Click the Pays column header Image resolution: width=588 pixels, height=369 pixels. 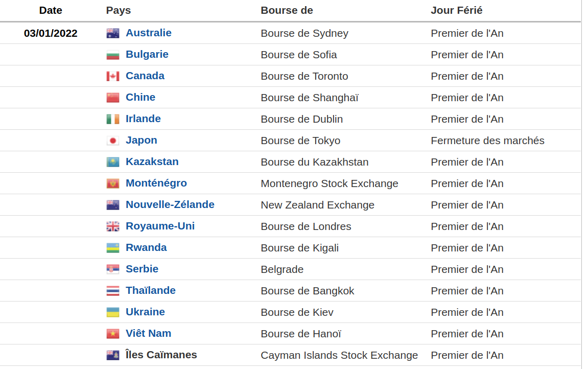click(118, 10)
